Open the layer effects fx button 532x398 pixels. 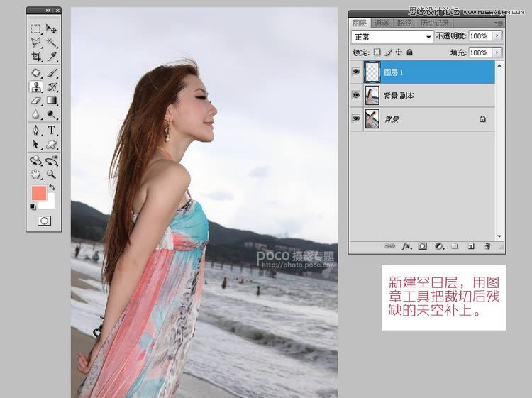tap(407, 246)
